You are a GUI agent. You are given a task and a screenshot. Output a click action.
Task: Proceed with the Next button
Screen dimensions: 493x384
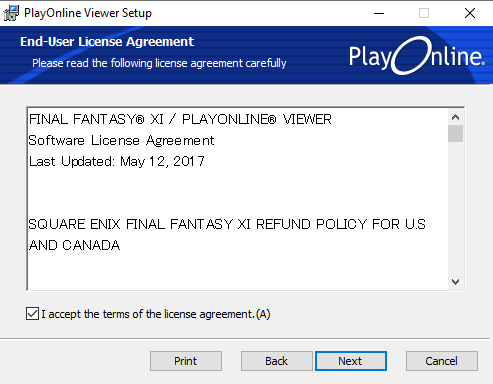[x=351, y=361]
